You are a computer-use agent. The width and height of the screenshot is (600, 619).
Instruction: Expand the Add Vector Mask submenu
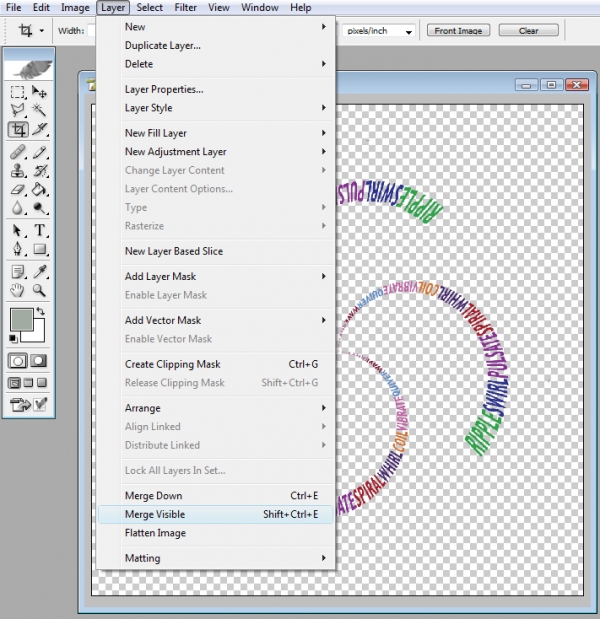tap(216, 320)
